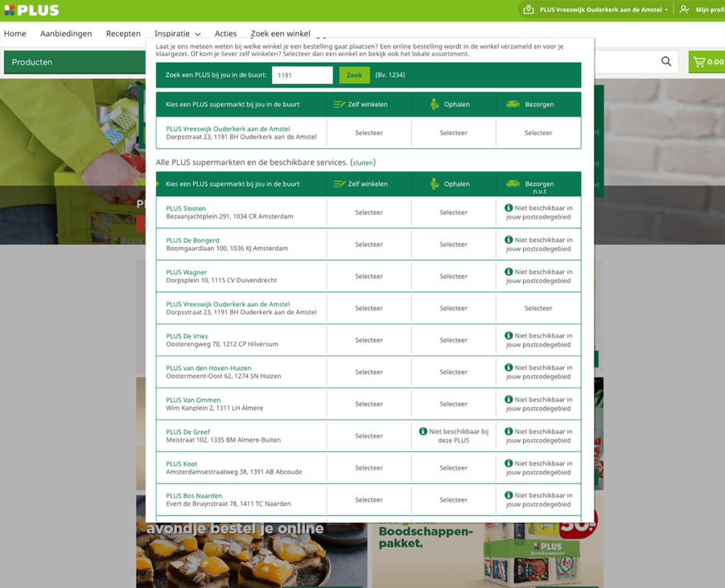
Task: Open the PLUS Van Ommen store link
Action: click(x=193, y=400)
